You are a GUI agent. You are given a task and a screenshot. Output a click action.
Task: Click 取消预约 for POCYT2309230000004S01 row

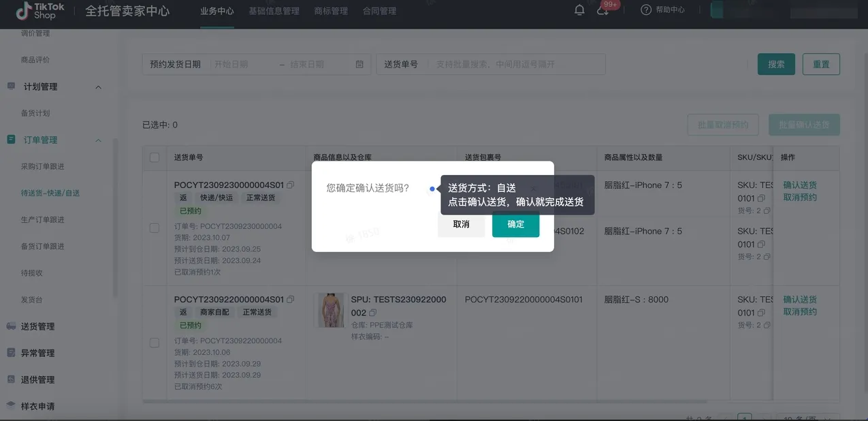coord(800,198)
